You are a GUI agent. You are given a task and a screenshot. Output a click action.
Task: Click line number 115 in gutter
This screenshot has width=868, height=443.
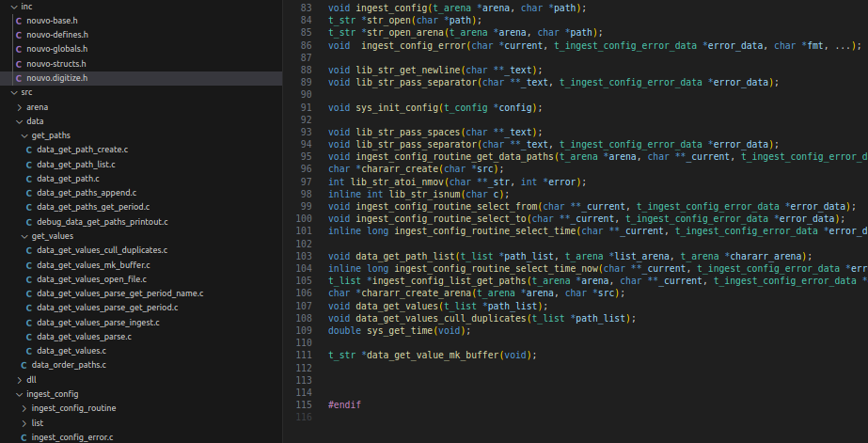tap(303, 404)
